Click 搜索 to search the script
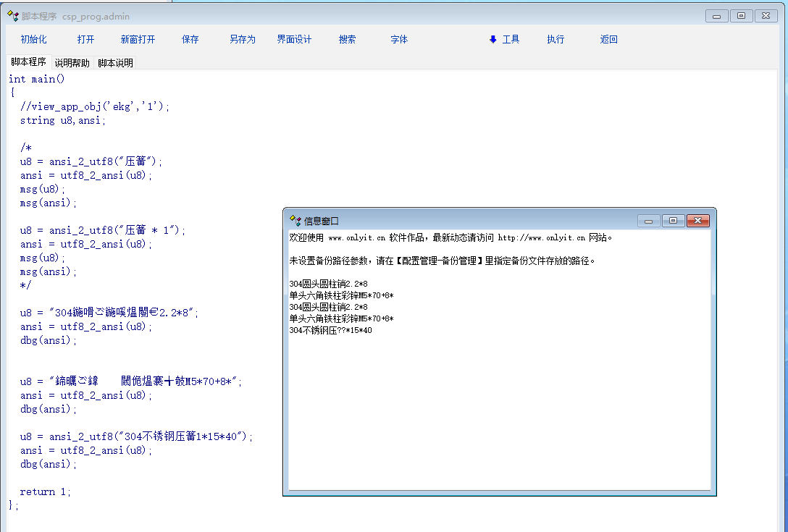Screen dimensions: 788x532 347,40
